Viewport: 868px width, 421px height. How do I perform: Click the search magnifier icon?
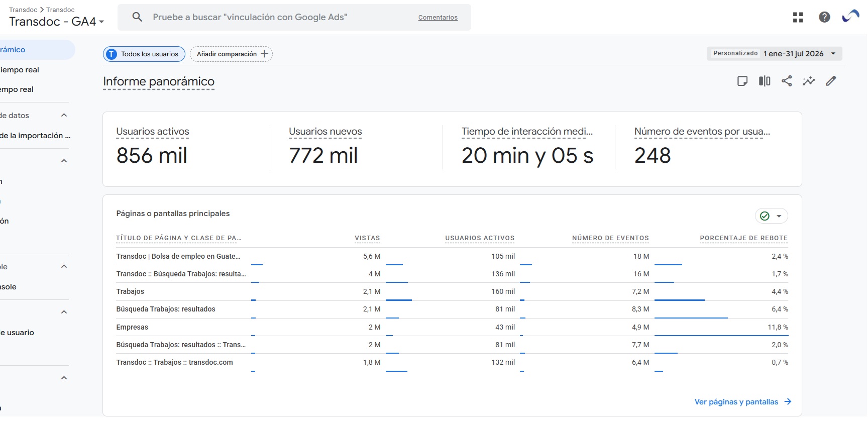(x=137, y=17)
